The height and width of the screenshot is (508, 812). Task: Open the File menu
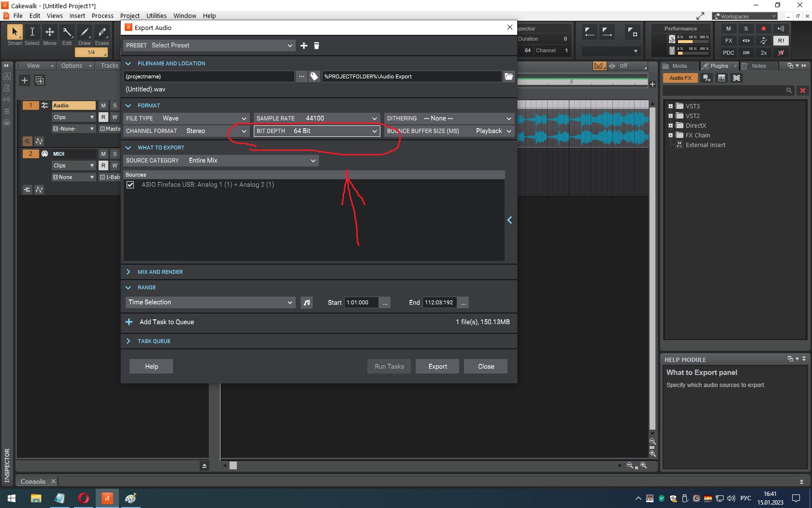[x=18, y=15]
